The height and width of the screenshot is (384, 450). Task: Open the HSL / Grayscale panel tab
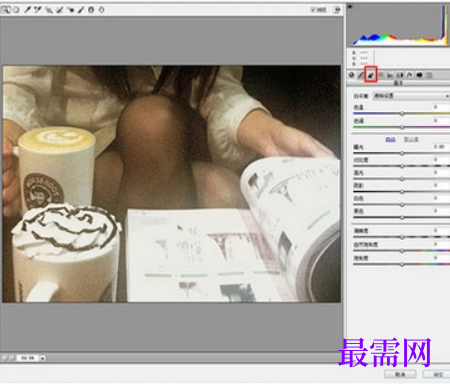tap(381, 75)
